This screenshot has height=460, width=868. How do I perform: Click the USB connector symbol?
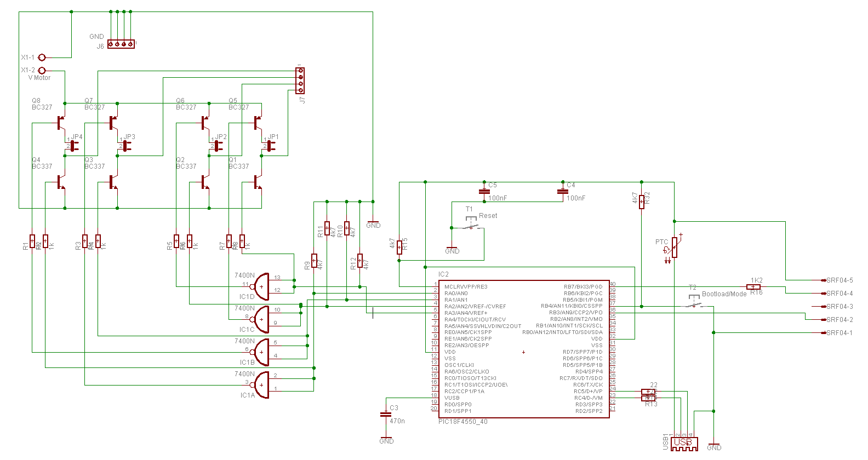pos(684,444)
